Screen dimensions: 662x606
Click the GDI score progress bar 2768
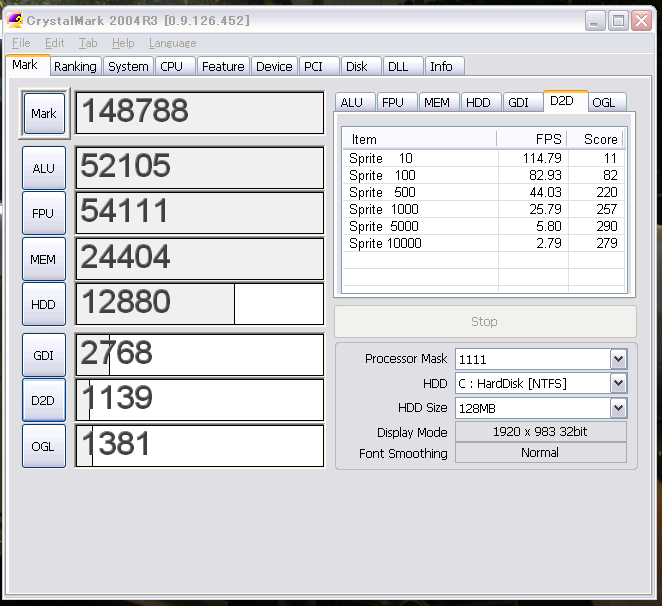coord(200,355)
